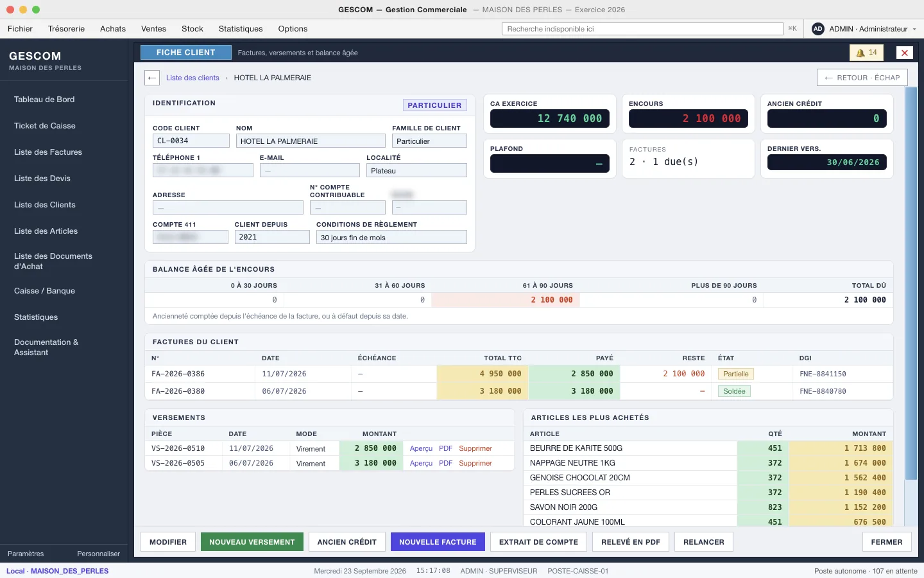Viewport: 924px width, 578px height.
Task: Click the vertical scrollbar of the client sheet
Action: pos(911,283)
